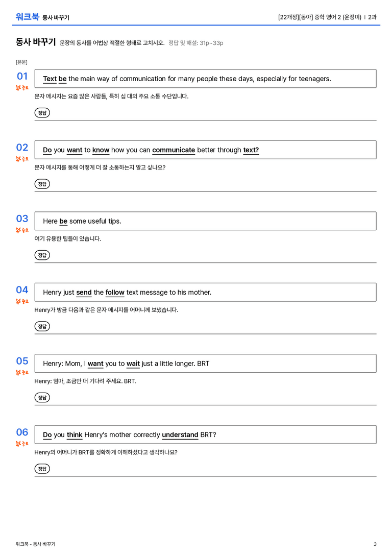Click the 정답 badge under question 04

(42, 326)
